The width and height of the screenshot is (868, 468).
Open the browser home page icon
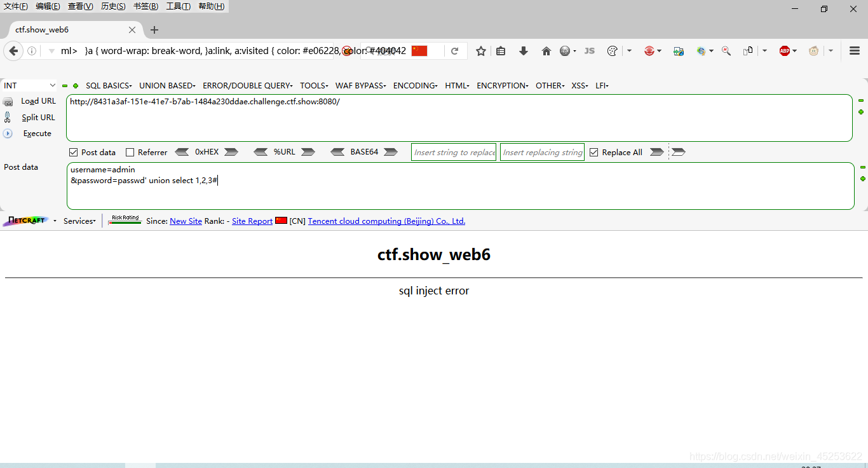[x=546, y=50]
